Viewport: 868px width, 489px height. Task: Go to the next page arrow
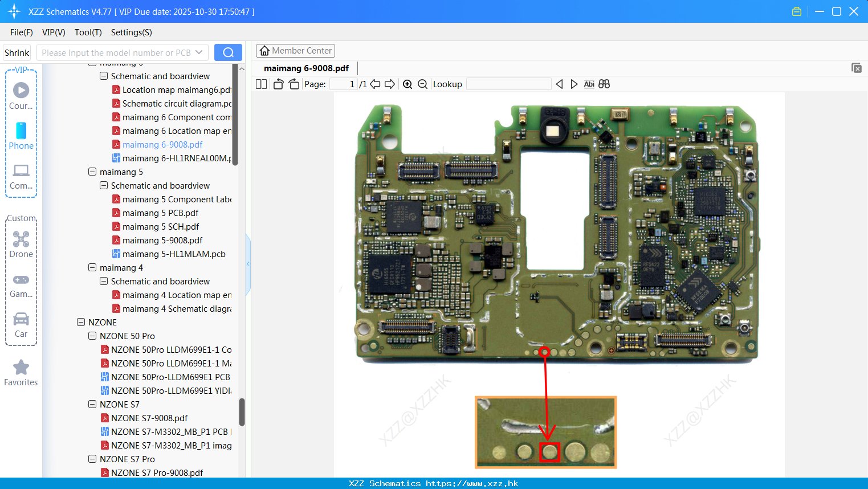click(390, 84)
